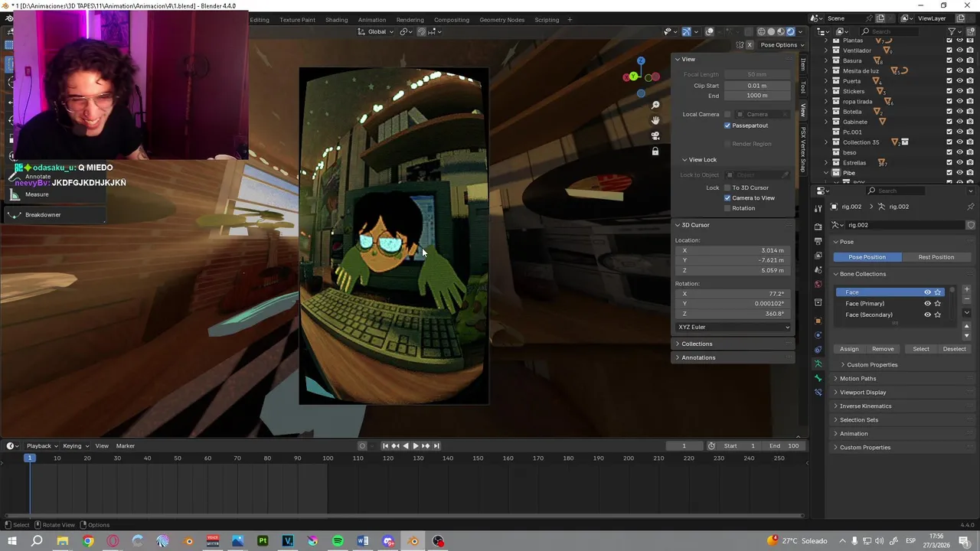The width and height of the screenshot is (980, 551).
Task: Open the Marker menu in timeline
Action: point(125,445)
